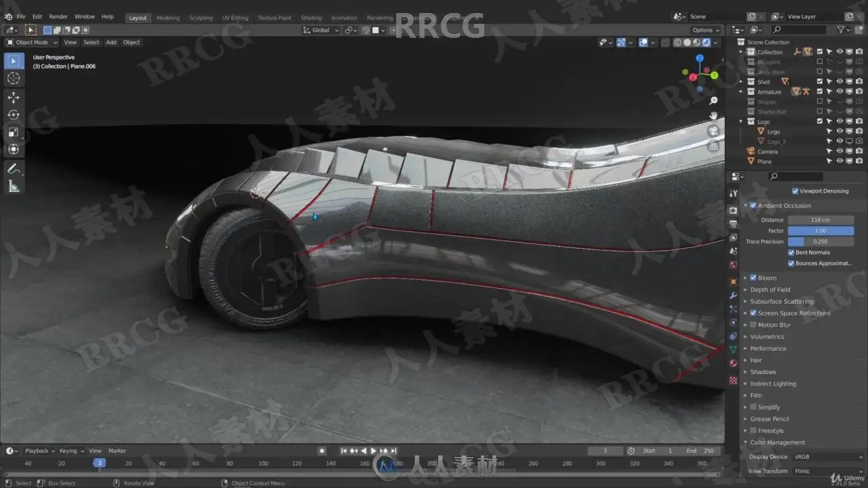Collapse the Color Management panel

(x=777, y=443)
